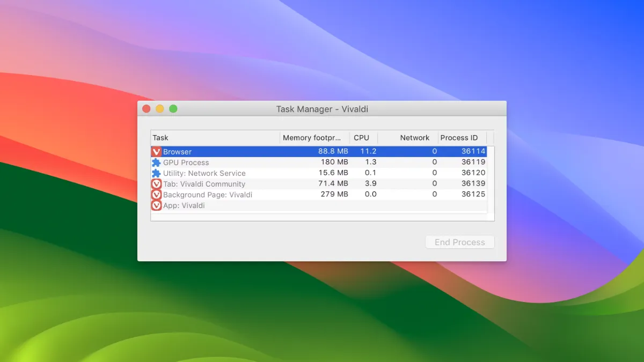Click the Process ID column header

point(459,138)
